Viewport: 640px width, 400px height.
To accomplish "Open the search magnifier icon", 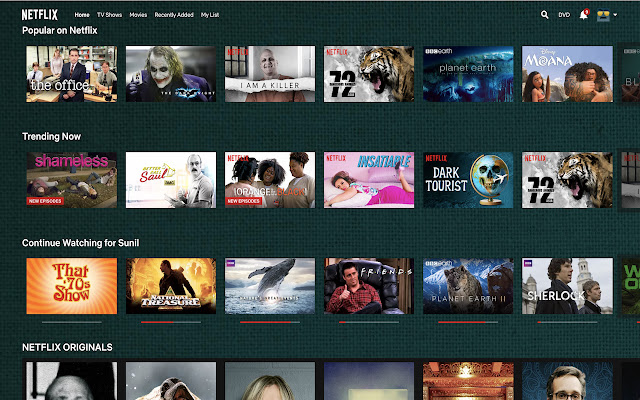I will click(x=544, y=15).
